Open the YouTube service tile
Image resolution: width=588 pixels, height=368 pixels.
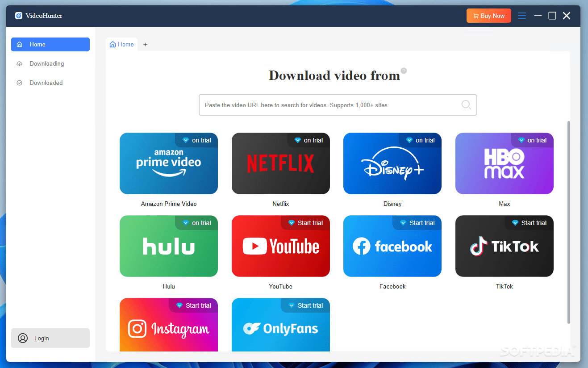click(x=281, y=246)
